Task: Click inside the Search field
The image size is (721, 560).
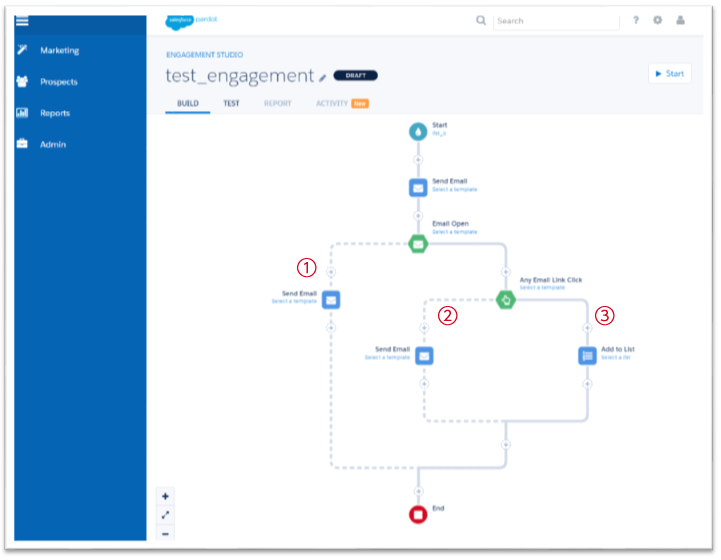Action: click(555, 20)
